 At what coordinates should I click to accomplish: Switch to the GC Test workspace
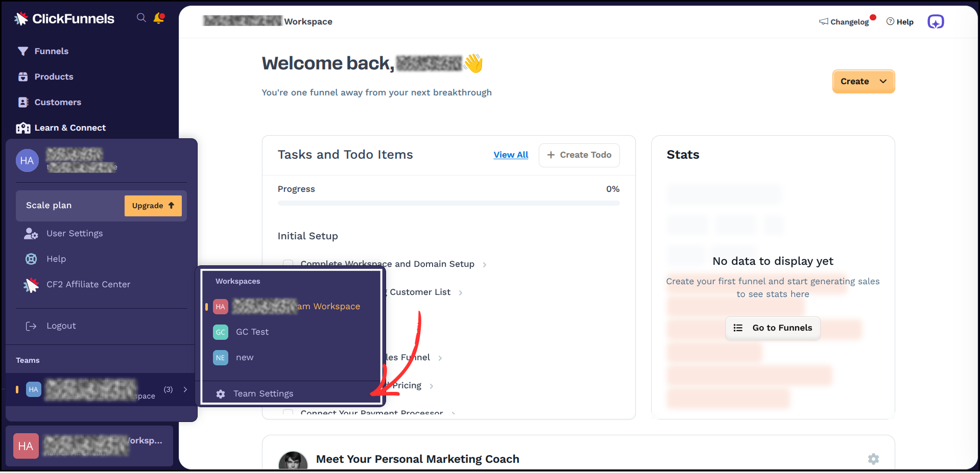[252, 332]
